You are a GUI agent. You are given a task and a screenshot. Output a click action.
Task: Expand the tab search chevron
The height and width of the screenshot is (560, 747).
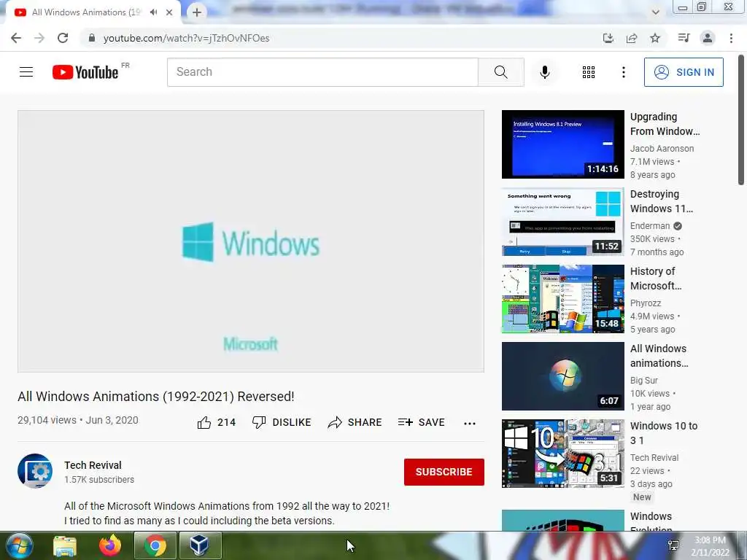pyautogui.click(x=656, y=12)
